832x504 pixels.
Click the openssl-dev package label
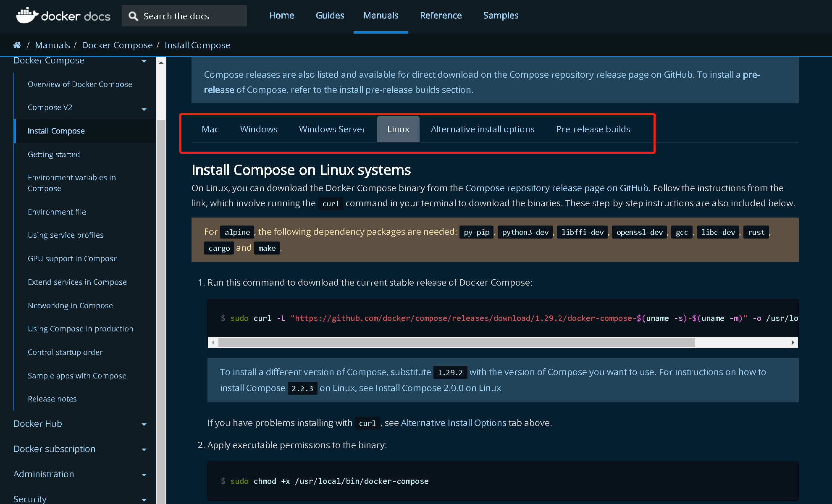click(639, 232)
